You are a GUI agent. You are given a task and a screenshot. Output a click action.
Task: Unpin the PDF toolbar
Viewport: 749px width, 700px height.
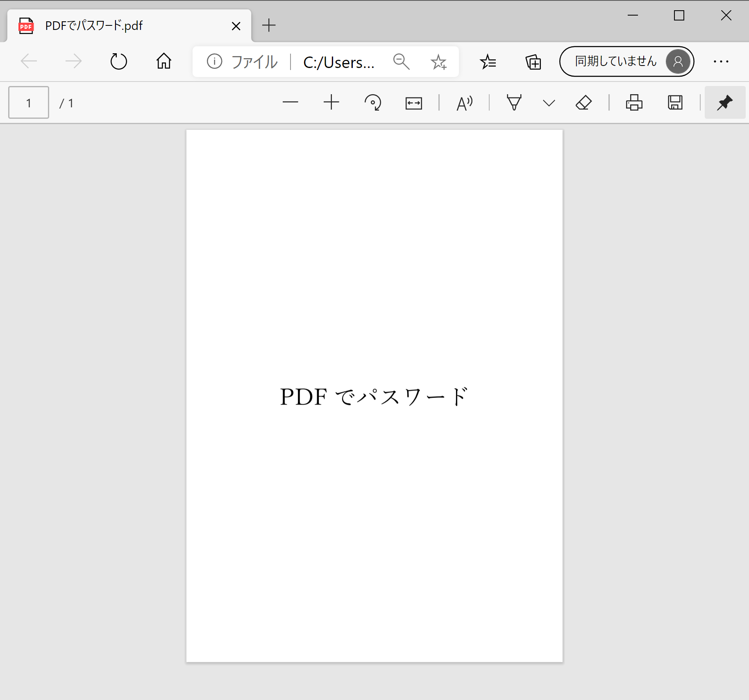[725, 102]
